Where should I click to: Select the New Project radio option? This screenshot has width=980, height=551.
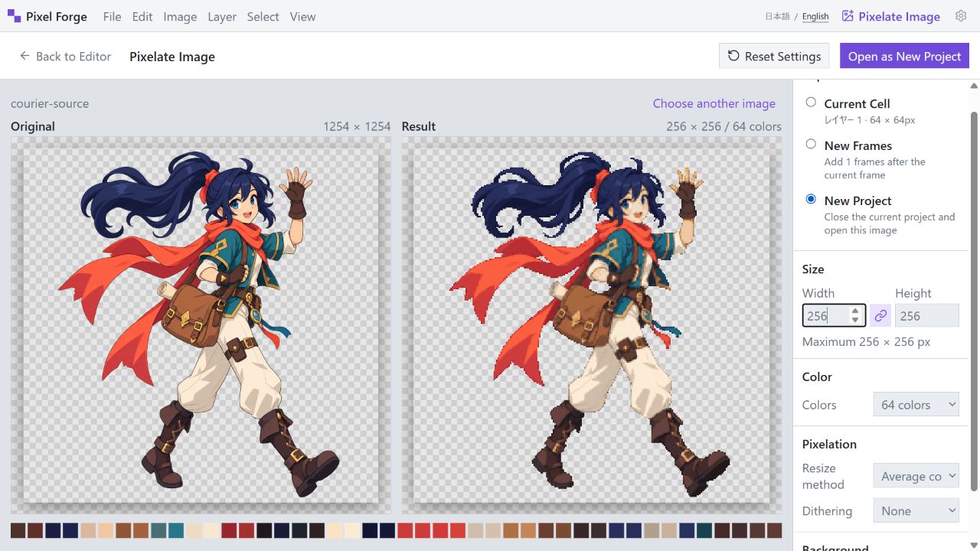coord(811,199)
